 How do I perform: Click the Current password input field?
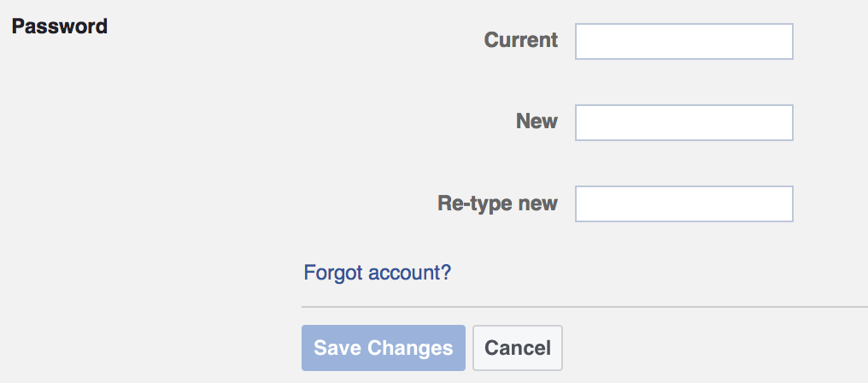pos(683,42)
